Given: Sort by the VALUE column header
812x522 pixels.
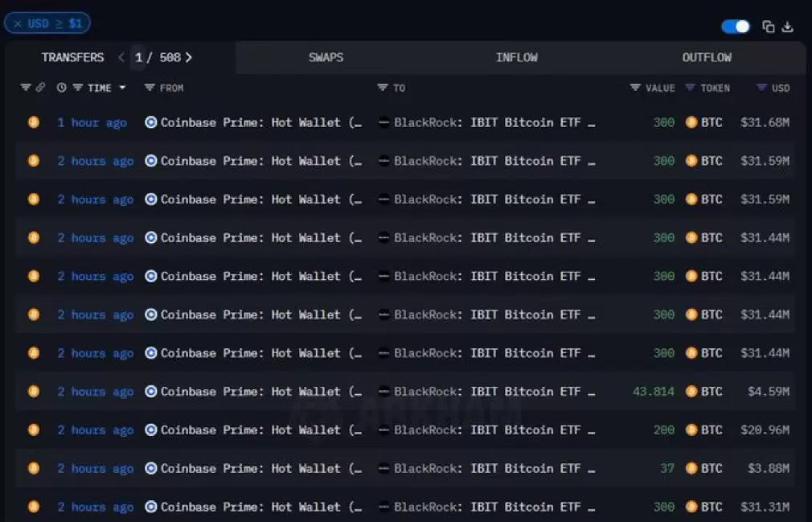Looking at the screenshot, I should 660,88.
